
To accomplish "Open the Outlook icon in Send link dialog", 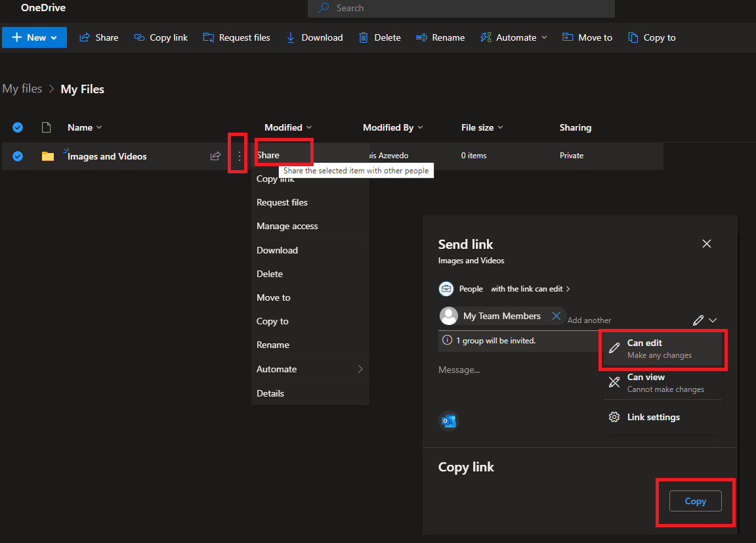I will 448,420.
